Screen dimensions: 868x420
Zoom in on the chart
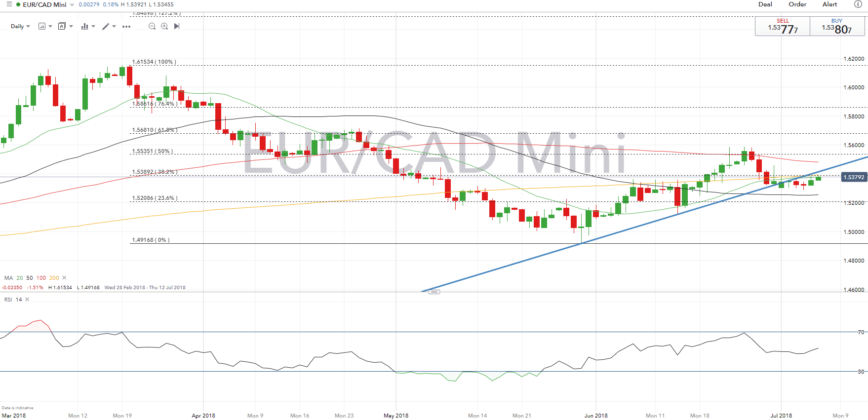point(164,26)
